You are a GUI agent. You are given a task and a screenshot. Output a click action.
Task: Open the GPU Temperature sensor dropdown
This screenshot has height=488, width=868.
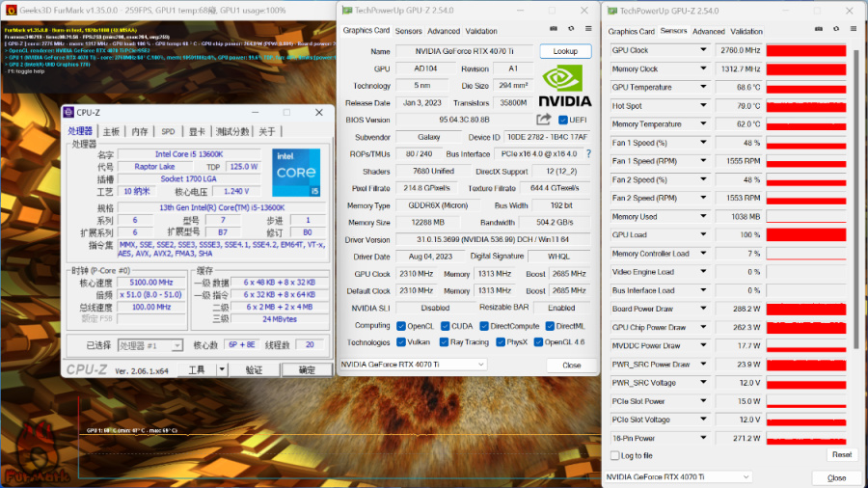[703, 87]
